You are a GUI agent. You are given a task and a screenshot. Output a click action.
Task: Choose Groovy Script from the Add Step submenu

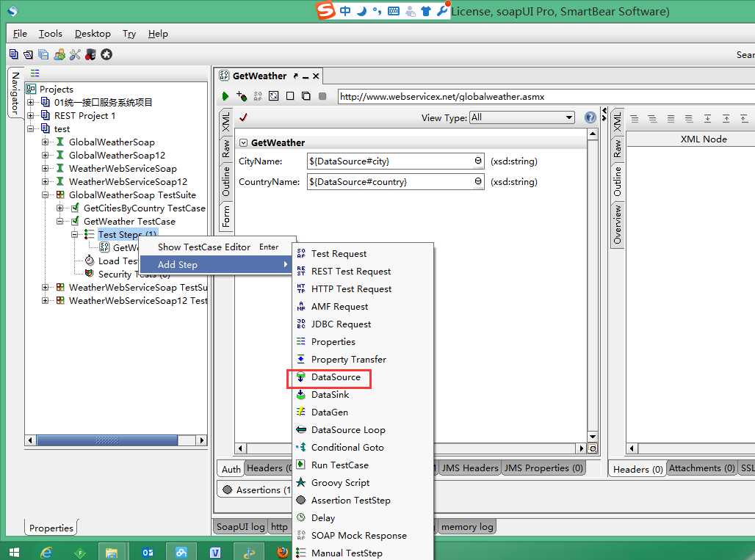pyautogui.click(x=340, y=483)
